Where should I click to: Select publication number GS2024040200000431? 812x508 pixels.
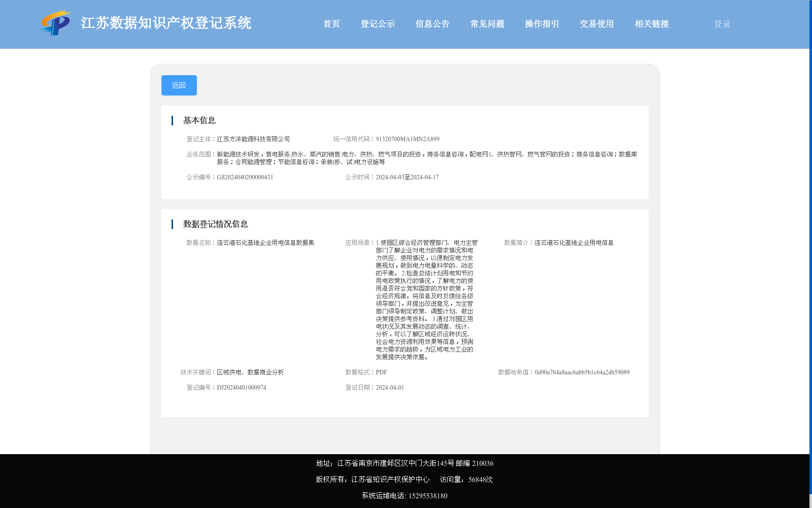click(245, 177)
